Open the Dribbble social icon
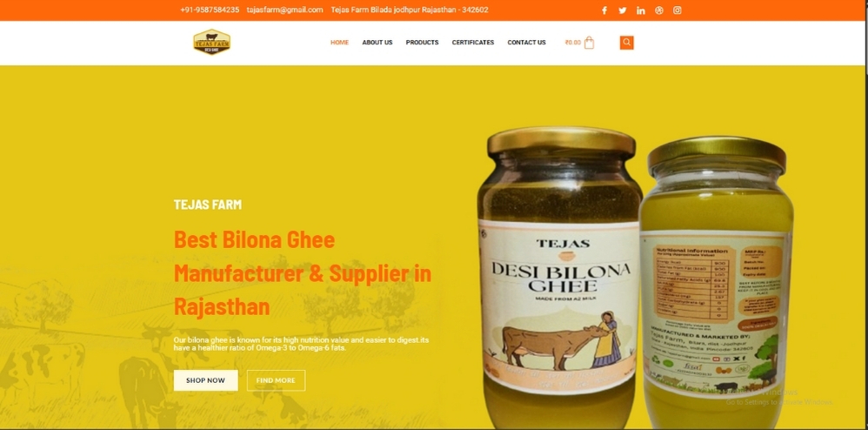This screenshot has width=868, height=430. (658, 10)
